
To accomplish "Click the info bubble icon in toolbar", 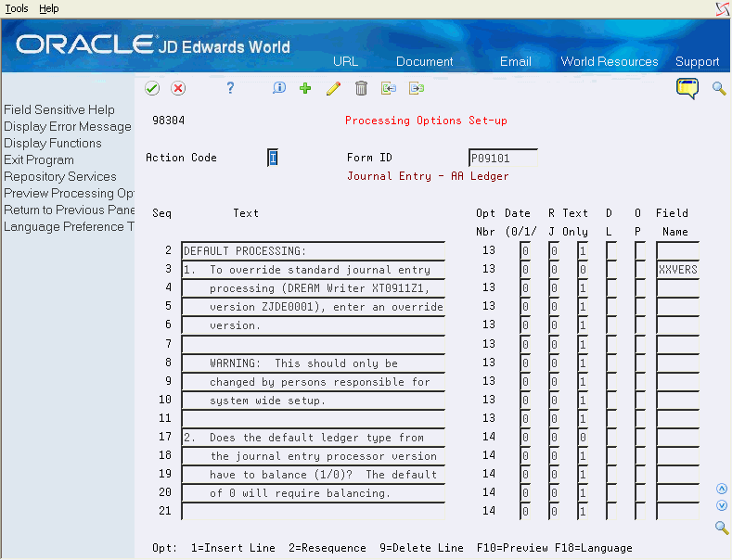I will pos(279,88).
